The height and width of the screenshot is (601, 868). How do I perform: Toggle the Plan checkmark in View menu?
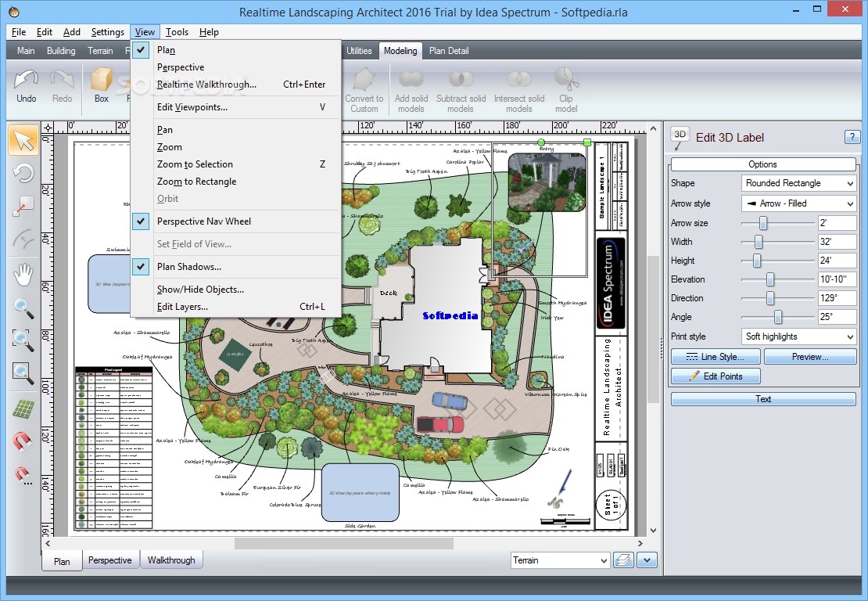[x=142, y=50]
